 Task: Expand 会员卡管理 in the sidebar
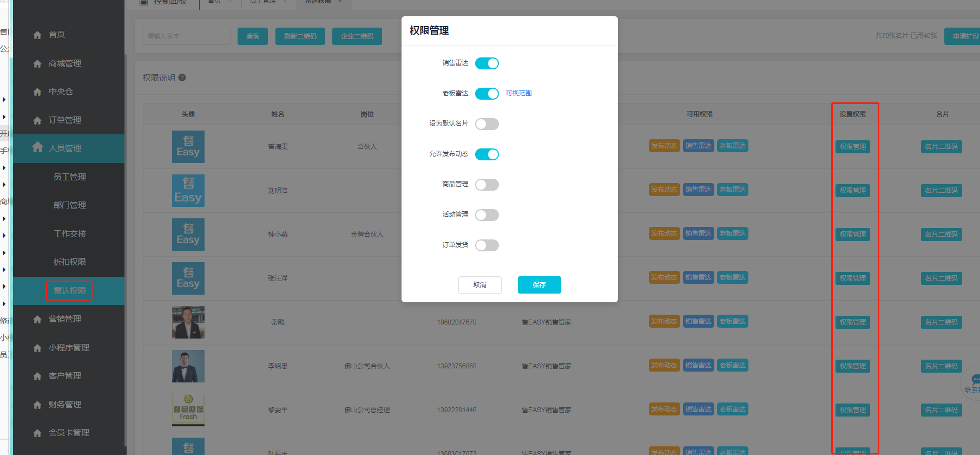[x=69, y=433]
